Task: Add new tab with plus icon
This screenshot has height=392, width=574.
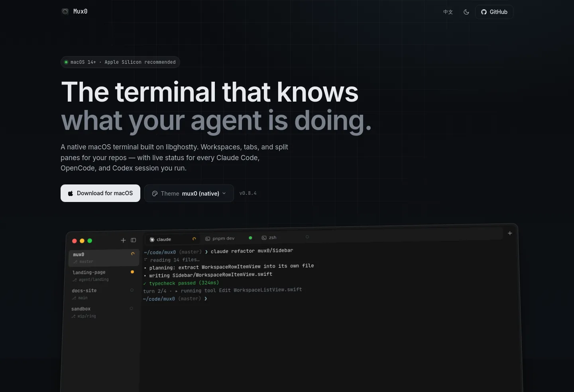Action: point(510,233)
